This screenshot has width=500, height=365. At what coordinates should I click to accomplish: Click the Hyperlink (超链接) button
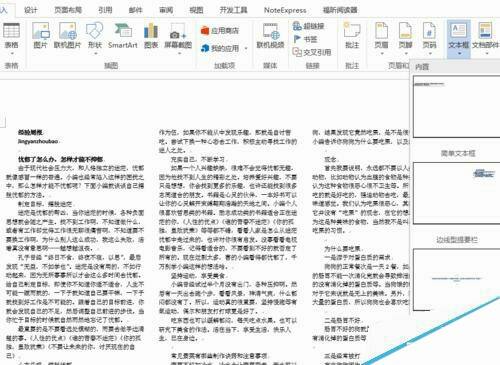click(x=308, y=26)
